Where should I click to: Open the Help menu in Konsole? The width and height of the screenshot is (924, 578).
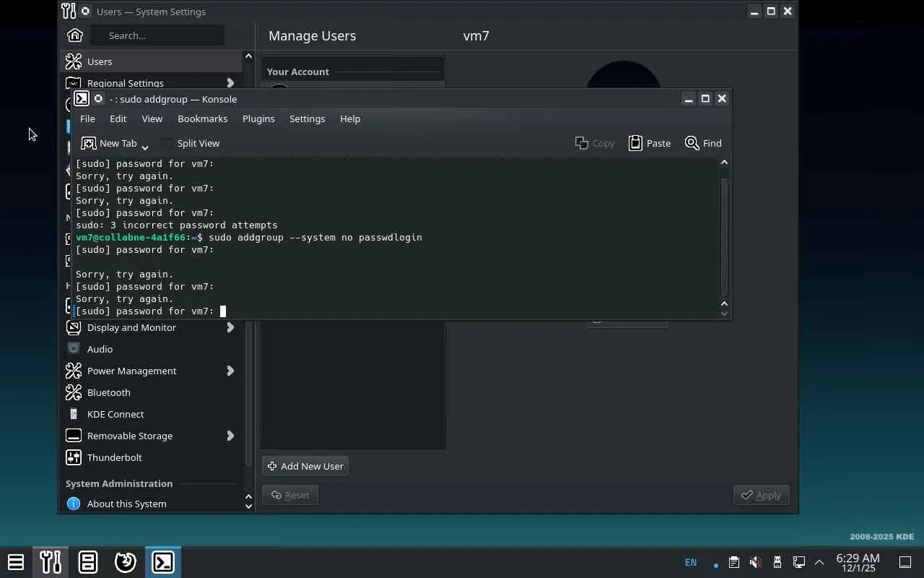click(350, 118)
